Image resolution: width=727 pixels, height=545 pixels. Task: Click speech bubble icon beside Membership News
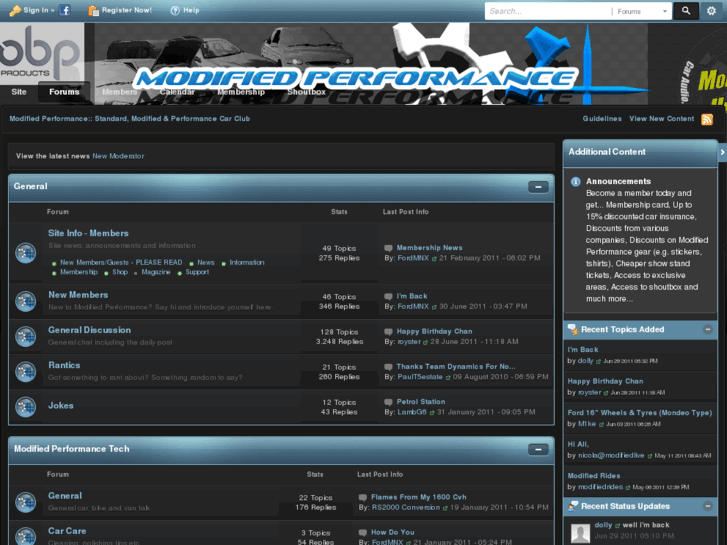tap(388, 248)
